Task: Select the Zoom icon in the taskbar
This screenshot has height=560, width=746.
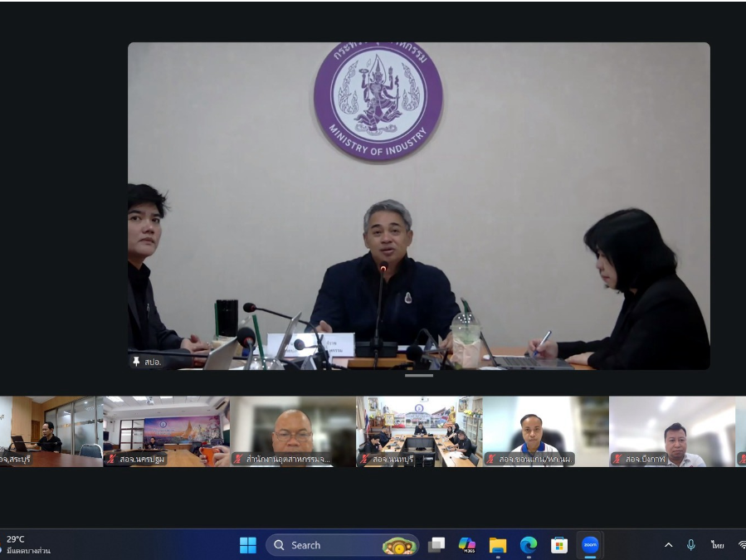Action: [590, 545]
